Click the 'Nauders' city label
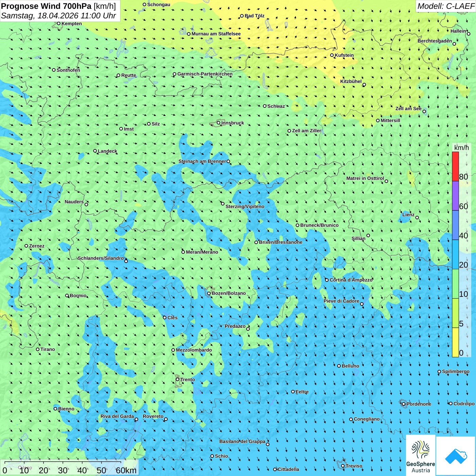476x476 pixels. click(x=74, y=202)
